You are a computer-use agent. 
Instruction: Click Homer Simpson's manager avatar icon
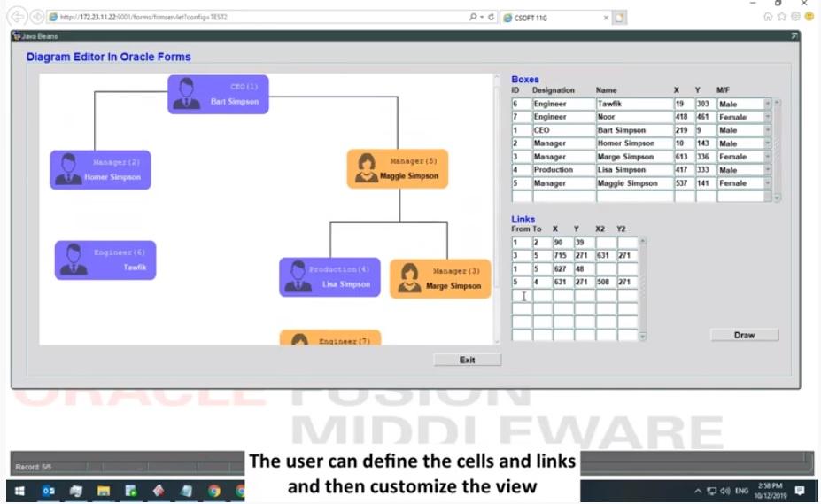[69, 169]
